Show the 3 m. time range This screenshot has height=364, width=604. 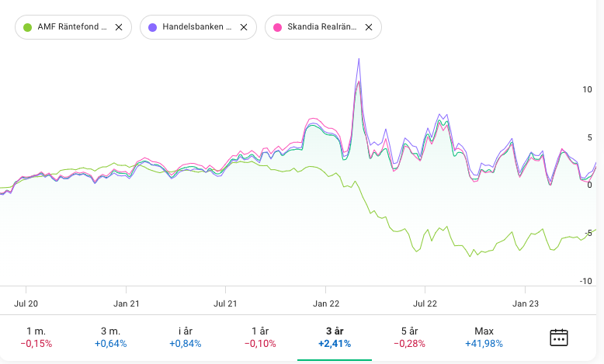[x=110, y=337]
